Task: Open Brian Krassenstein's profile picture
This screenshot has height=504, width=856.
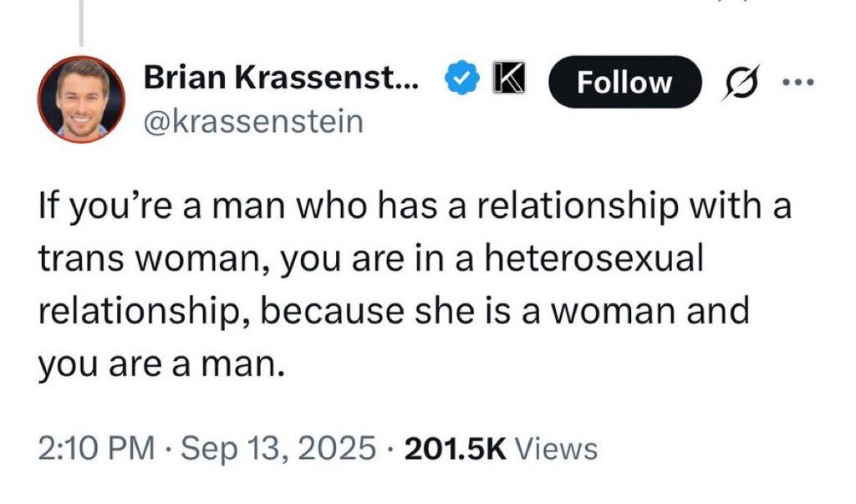Action: pyautogui.click(x=81, y=100)
